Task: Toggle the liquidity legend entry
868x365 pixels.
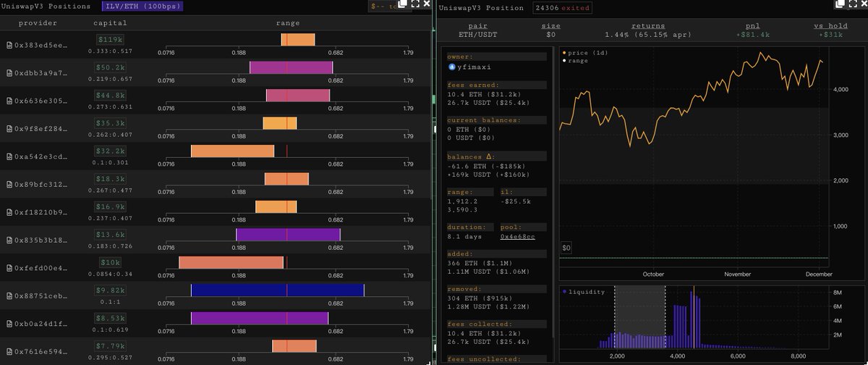Action: click(584, 292)
